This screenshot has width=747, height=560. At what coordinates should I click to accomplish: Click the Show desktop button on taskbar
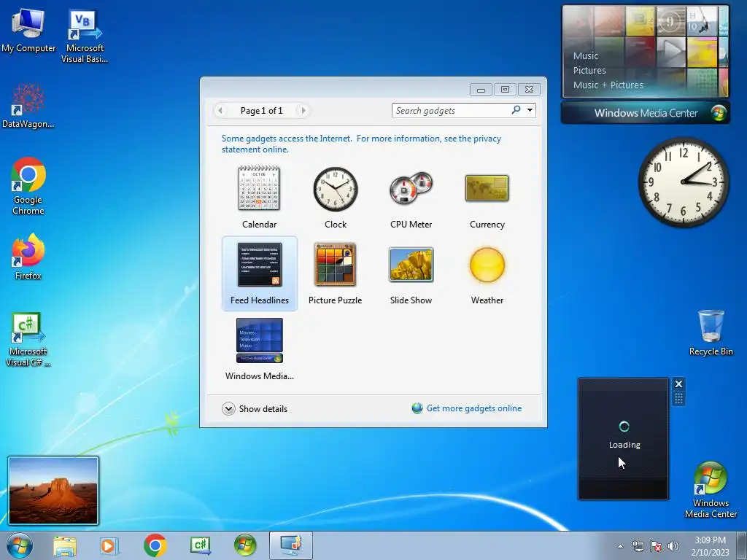(x=742, y=545)
